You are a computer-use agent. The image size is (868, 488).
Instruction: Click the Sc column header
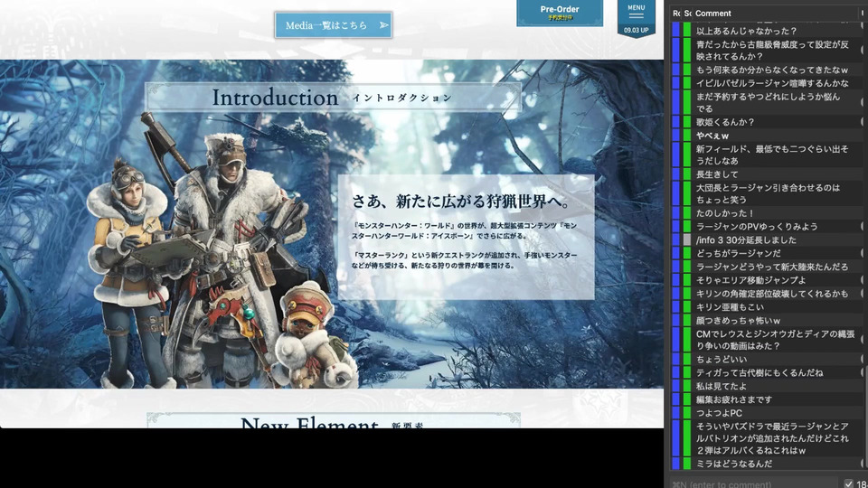687,14
